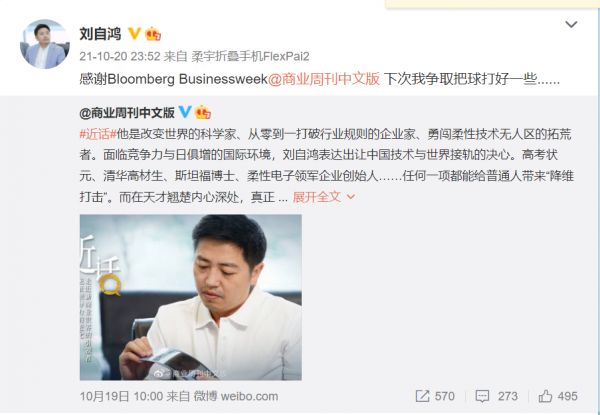Open 刘自鸿's profile avatar
The width and height of the screenshot is (600, 415).
point(45,44)
